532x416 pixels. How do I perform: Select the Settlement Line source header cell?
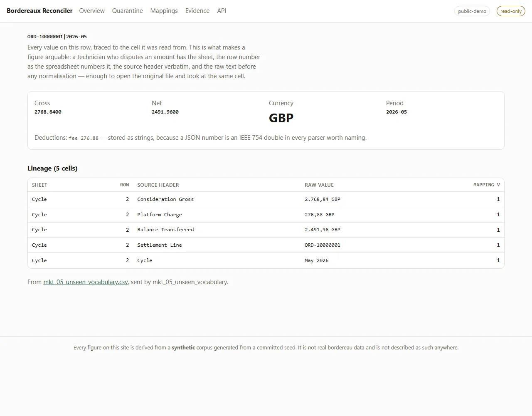point(160,245)
